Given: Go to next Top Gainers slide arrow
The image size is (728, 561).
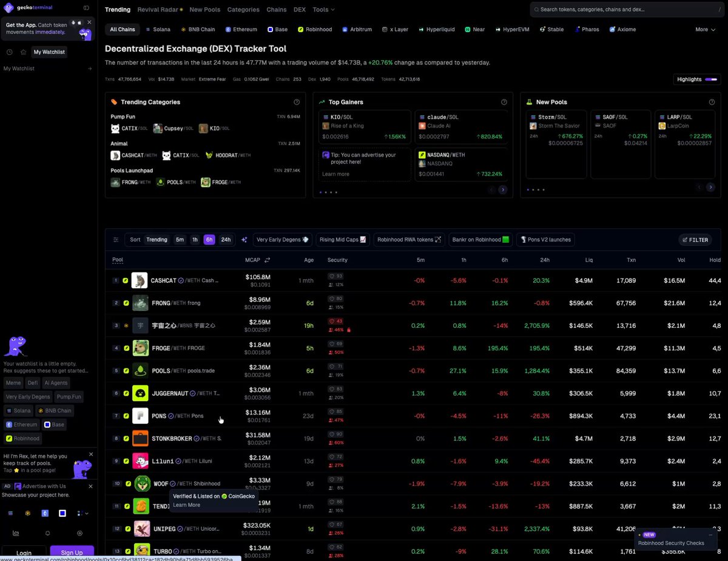Looking at the screenshot, I should [502, 189].
